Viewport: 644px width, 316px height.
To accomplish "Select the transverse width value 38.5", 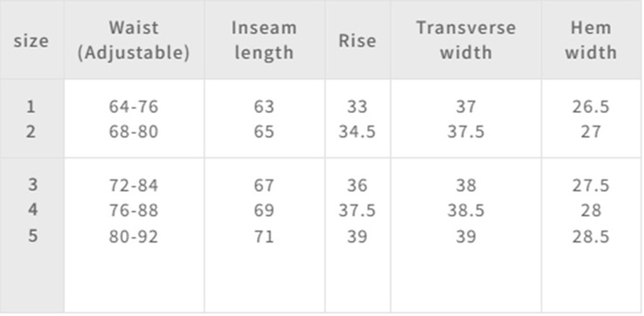I will 465,211.
